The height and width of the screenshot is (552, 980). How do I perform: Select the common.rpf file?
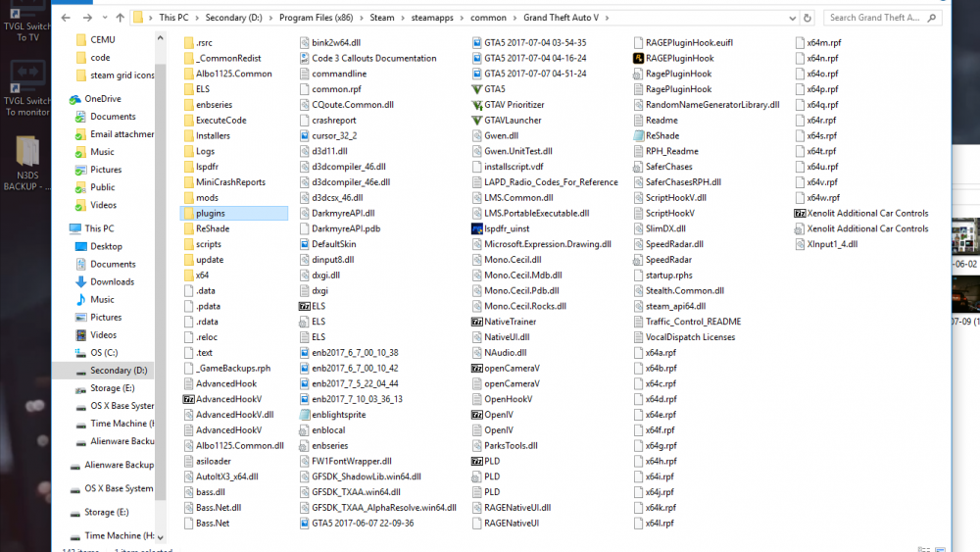(x=330, y=89)
